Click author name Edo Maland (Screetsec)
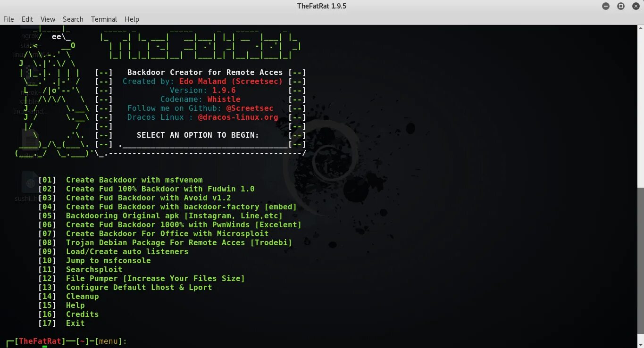This screenshot has height=348, width=644. (231, 81)
